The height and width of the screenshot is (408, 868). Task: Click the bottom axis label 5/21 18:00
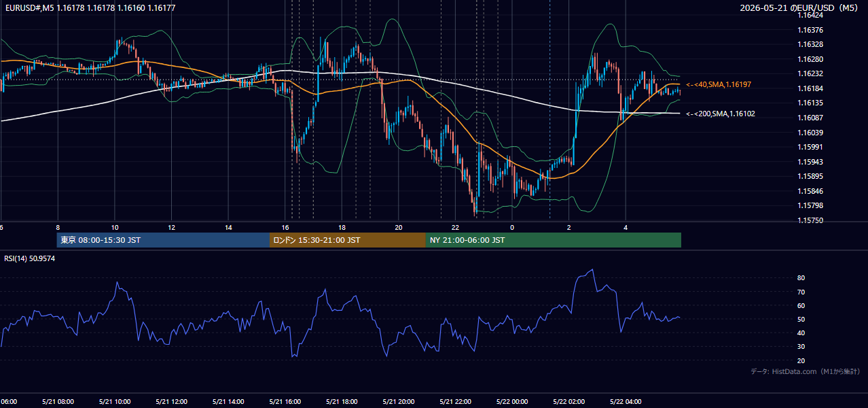click(x=341, y=402)
